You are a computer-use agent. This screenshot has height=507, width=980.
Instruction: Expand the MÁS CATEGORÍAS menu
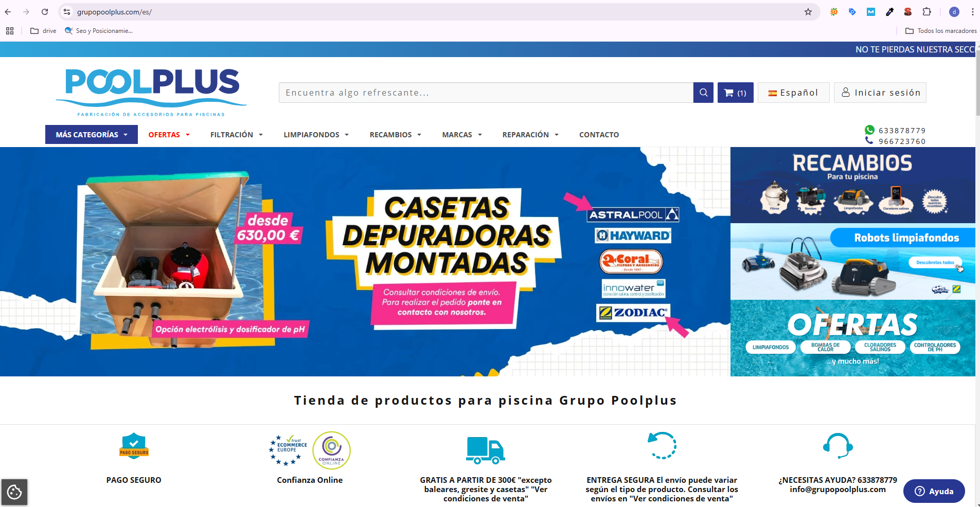(x=92, y=135)
